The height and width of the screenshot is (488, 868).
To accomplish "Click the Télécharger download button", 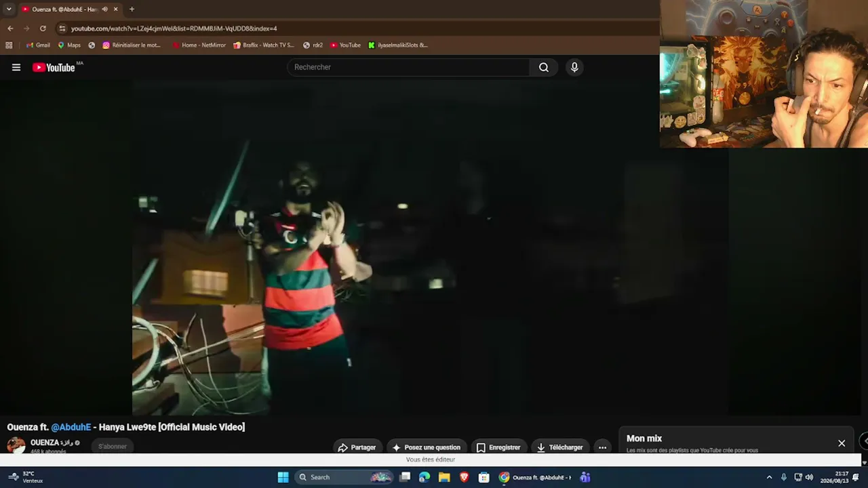I will (560, 447).
